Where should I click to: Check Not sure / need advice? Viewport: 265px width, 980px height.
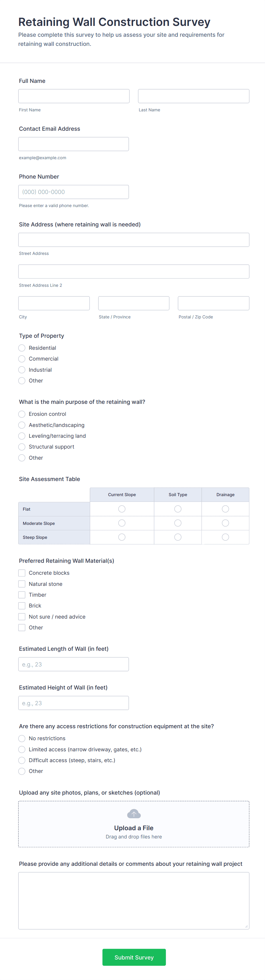[x=22, y=617]
